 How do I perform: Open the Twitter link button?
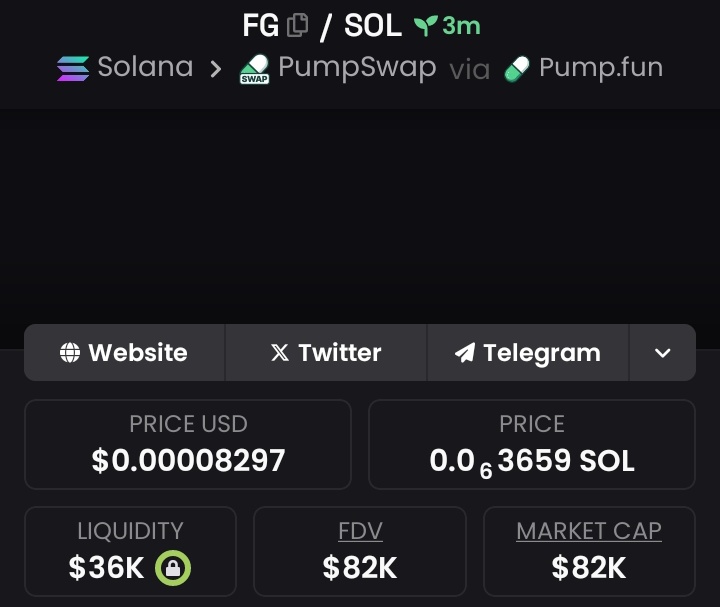click(326, 353)
